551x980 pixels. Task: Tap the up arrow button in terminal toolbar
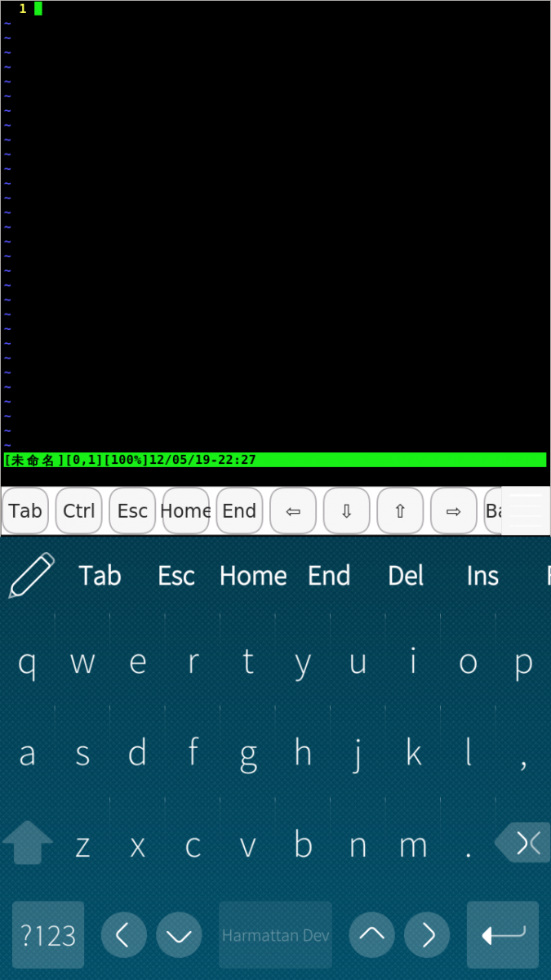[400, 511]
